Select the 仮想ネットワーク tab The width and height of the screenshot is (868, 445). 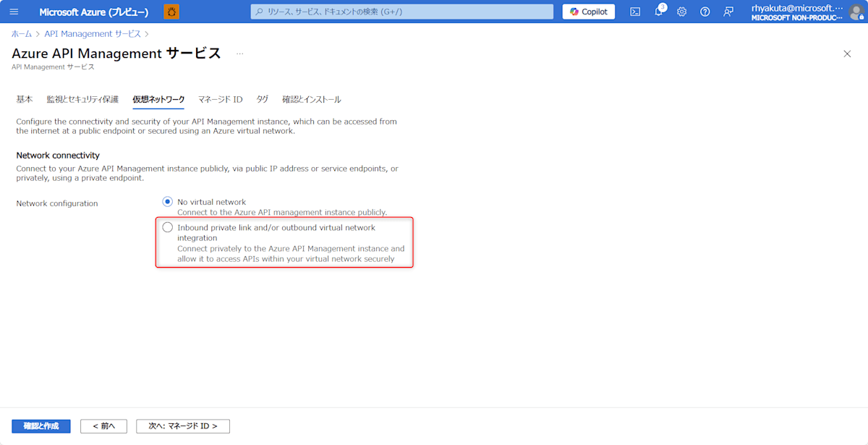[x=158, y=99]
